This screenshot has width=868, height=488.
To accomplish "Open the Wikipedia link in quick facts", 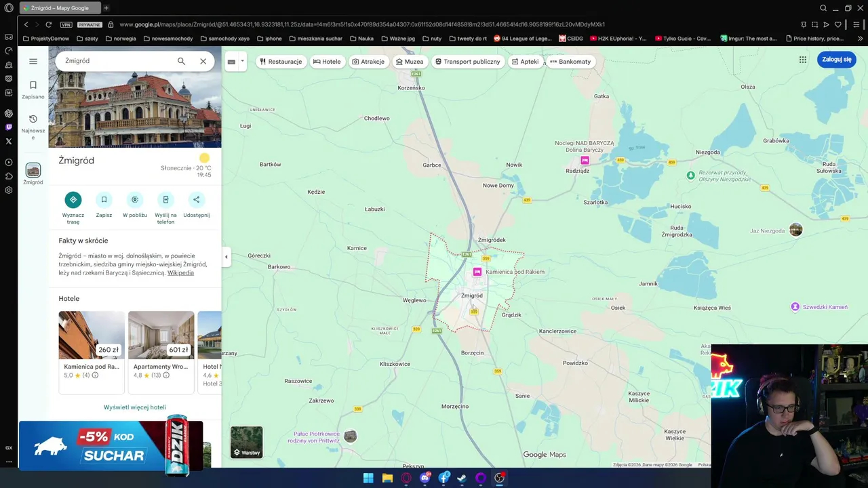I will pyautogui.click(x=180, y=272).
